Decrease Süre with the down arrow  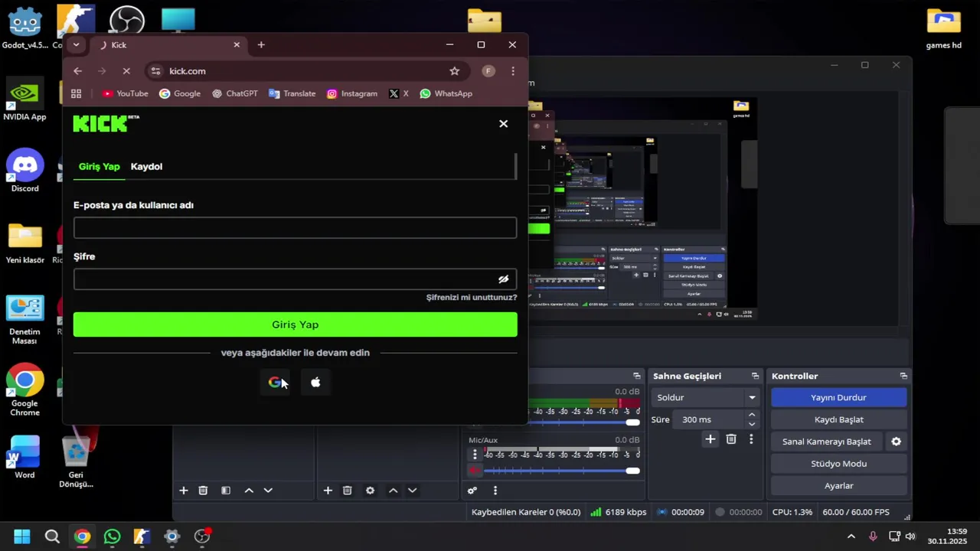[751, 424]
